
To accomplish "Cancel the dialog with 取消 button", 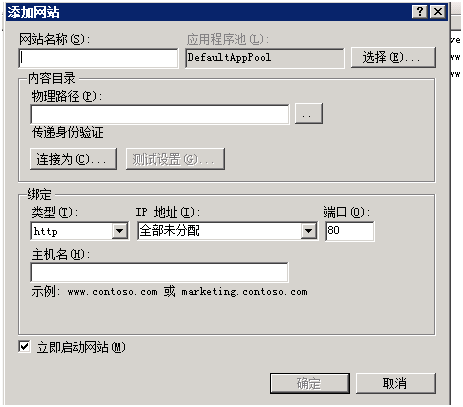I will [396, 383].
